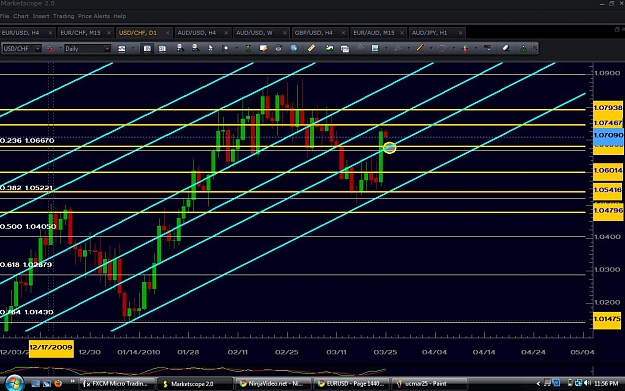
Task: Click the highlighted 12/17/2009 date label
Action: (x=51, y=348)
